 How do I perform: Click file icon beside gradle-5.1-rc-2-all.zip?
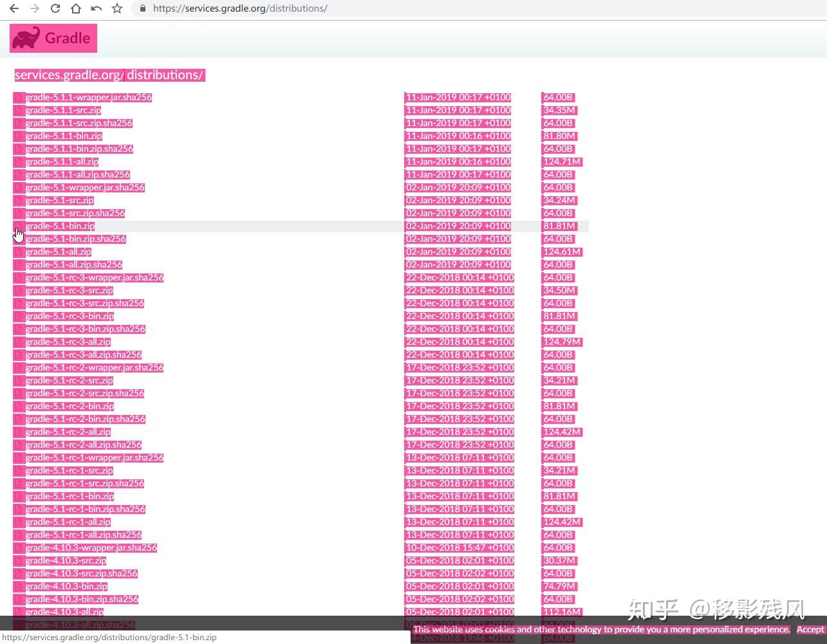pos(19,432)
